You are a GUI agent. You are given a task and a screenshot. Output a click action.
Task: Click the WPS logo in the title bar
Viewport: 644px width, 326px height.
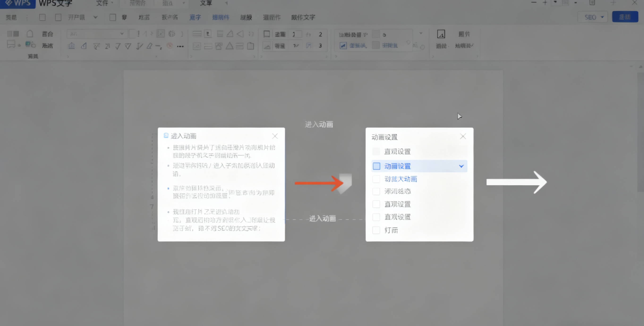[x=17, y=4]
